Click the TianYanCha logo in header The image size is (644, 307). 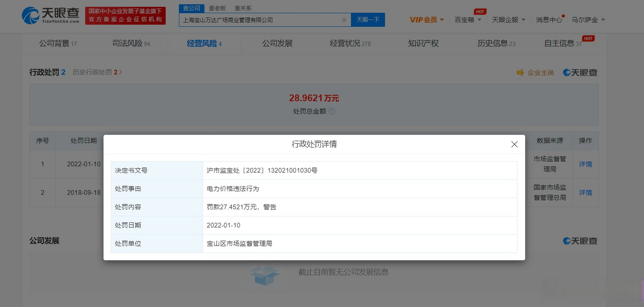pyautogui.click(x=50, y=16)
